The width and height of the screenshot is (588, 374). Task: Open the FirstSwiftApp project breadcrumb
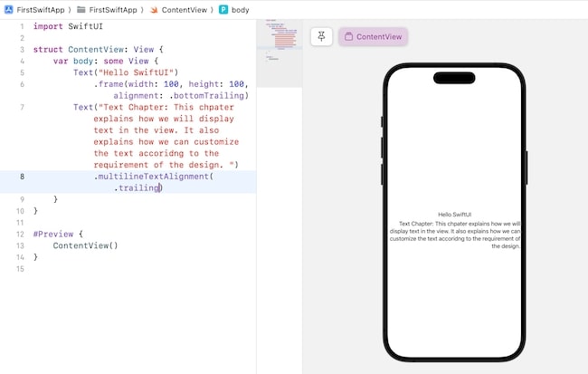[41, 10]
